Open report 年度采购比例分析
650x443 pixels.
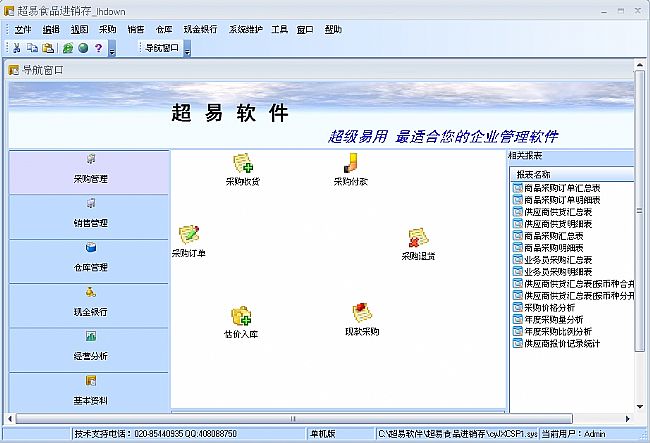tap(553, 332)
